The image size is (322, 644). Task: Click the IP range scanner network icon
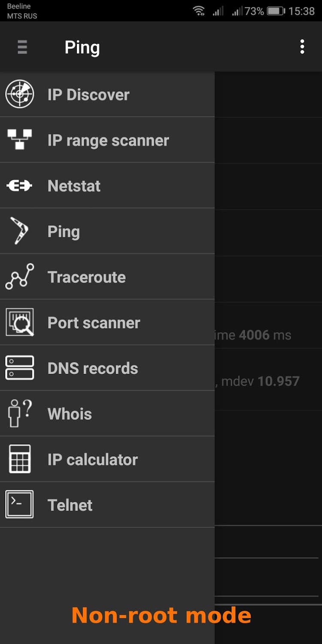pyautogui.click(x=20, y=140)
